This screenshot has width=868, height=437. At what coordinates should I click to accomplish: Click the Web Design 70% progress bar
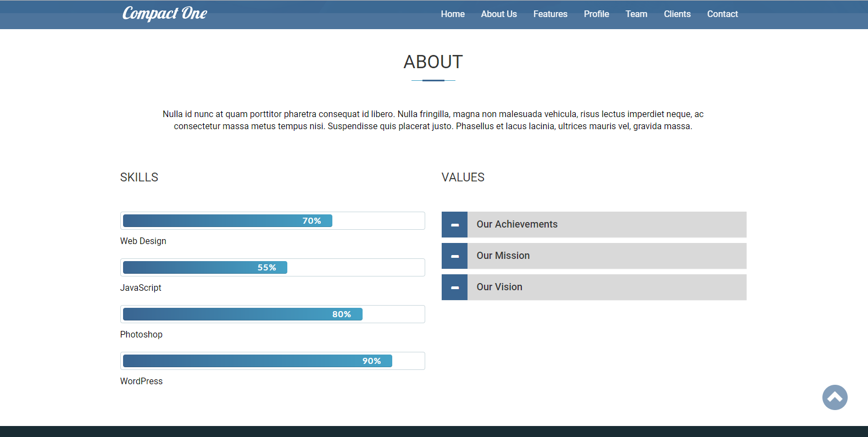pyautogui.click(x=227, y=221)
